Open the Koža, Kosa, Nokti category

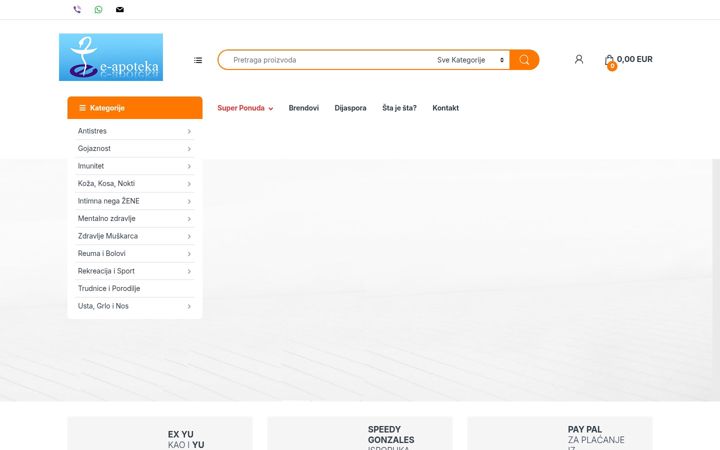[x=106, y=183]
